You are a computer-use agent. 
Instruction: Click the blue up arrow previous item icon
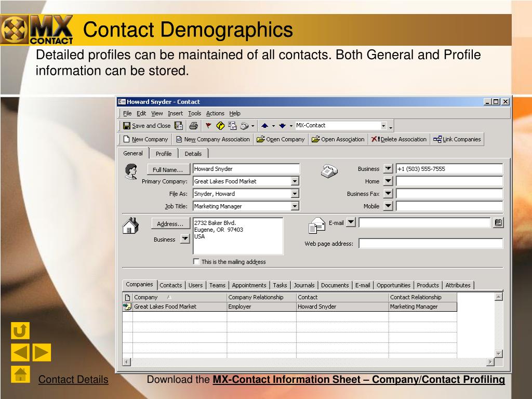[264, 126]
